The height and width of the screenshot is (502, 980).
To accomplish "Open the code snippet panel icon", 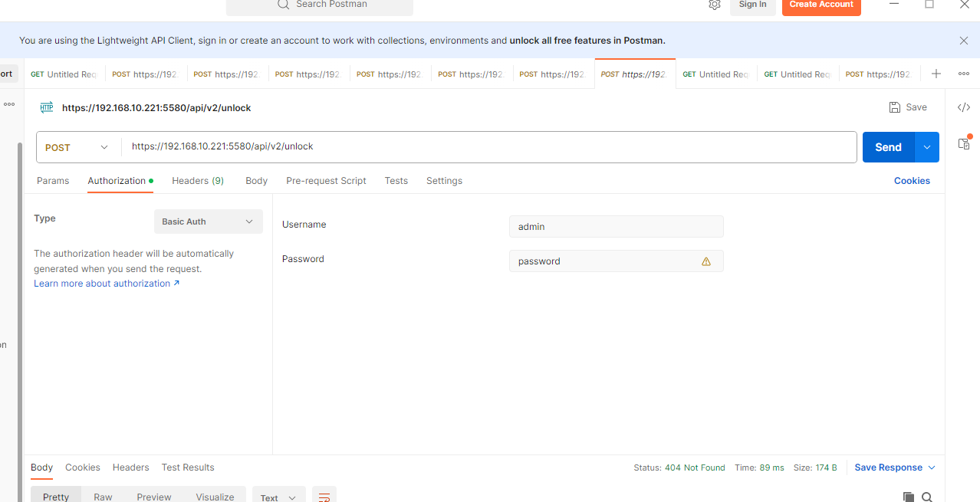I will (964, 107).
